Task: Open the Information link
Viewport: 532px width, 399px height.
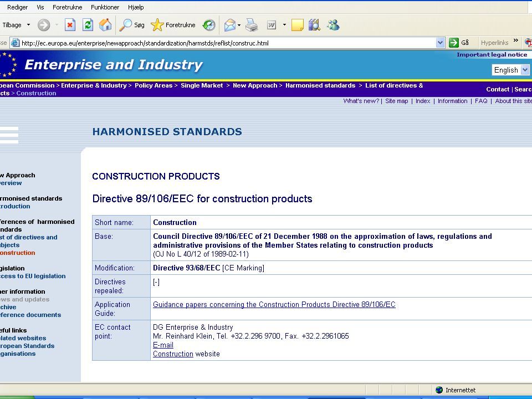Action: point(452,101)
